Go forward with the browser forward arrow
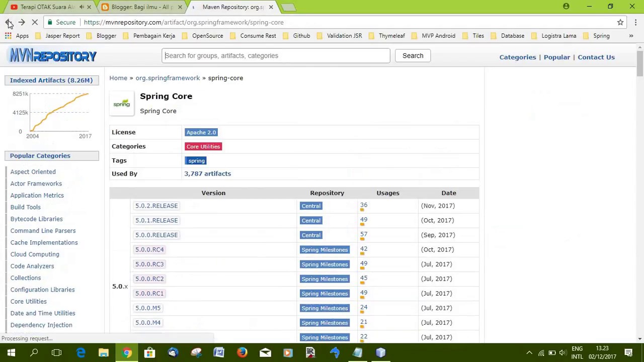644x362 pixels. 22,22
